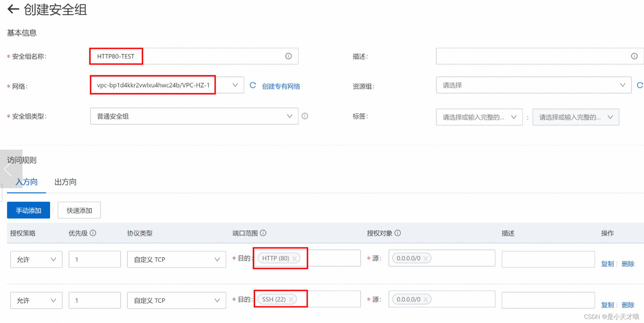Click the info icon next to 安全组名称 field

click(x=288, y=56)
